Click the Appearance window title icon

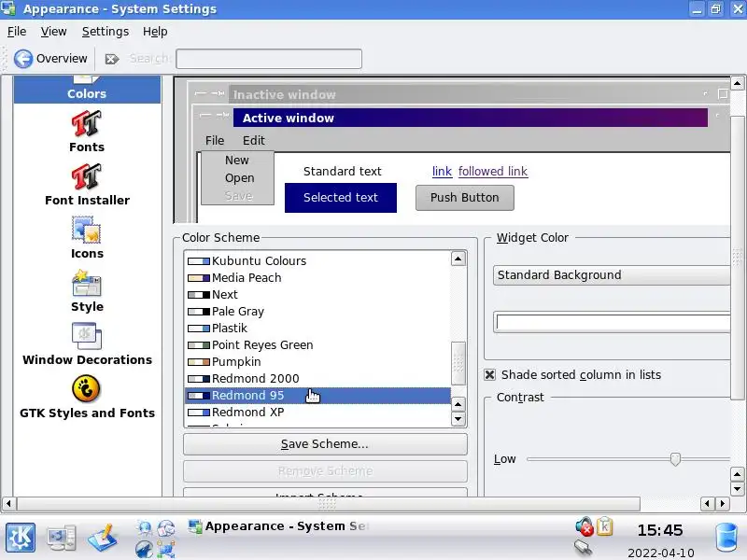[8, 8]
